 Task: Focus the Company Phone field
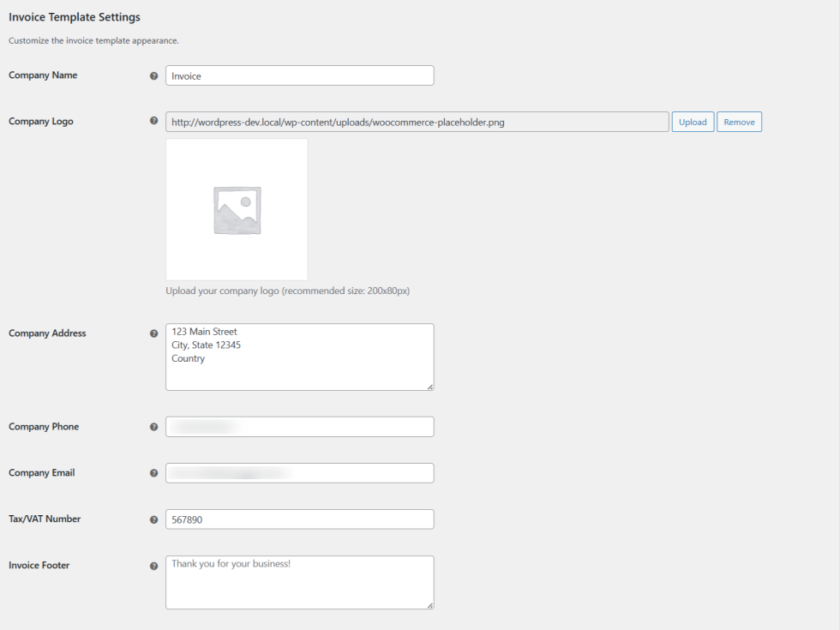click(299, 427)
